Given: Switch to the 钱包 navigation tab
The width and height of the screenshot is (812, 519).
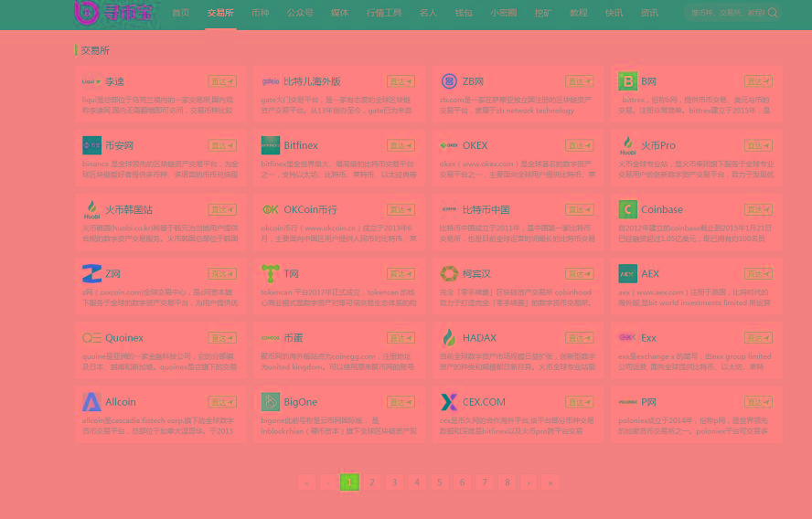Looking at the screenshot, I should click(x=465, y=13).
